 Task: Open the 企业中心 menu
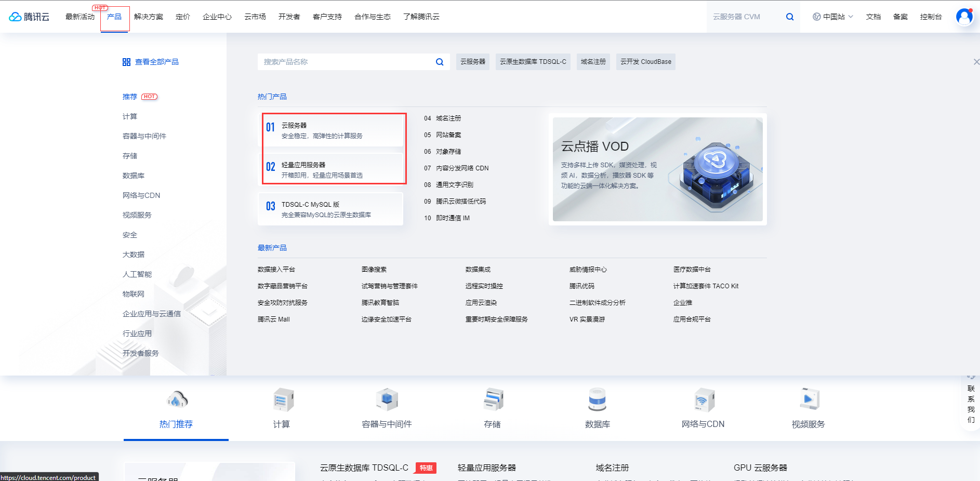pyautogui.click(x=217, y=17)
